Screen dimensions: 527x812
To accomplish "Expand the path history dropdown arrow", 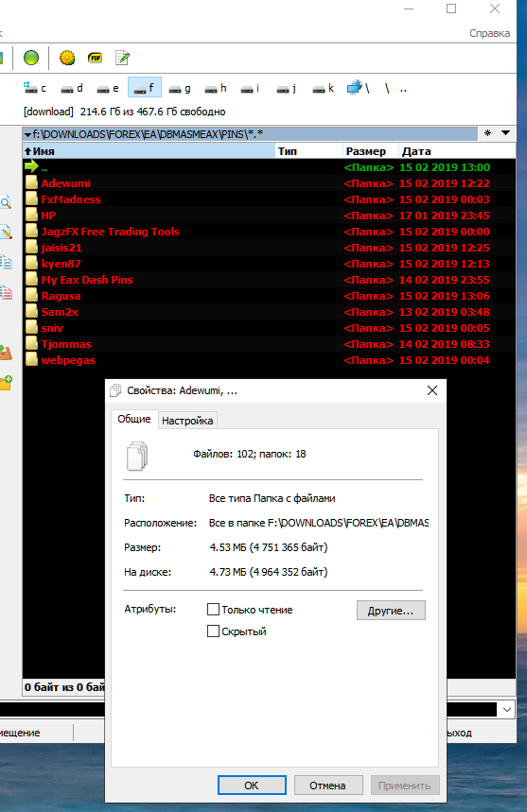I will pyautogui.click(x=506, y=133).
